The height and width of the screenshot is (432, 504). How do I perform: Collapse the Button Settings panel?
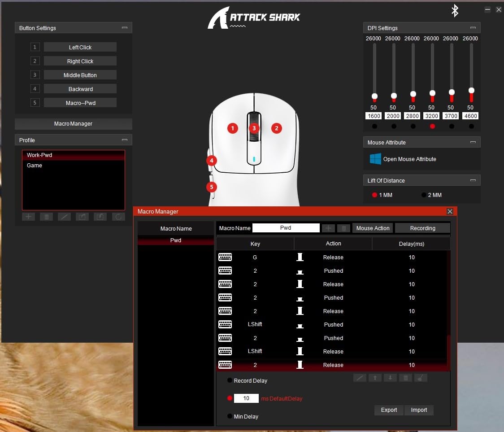click(x=125, y=27)
